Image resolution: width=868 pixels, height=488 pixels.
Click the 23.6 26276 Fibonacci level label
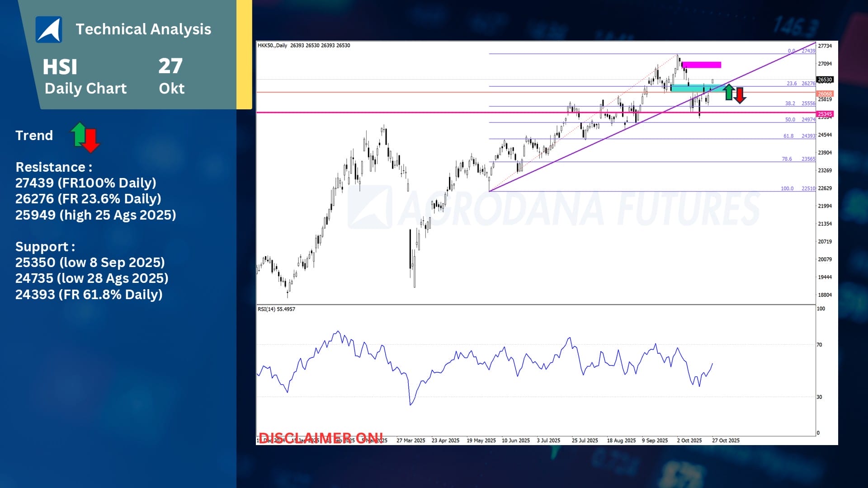click(x=801, y=84)
